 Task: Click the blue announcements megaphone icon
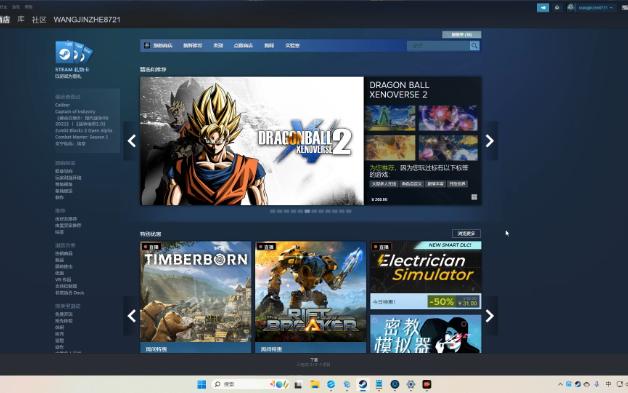tap(543, 8)
